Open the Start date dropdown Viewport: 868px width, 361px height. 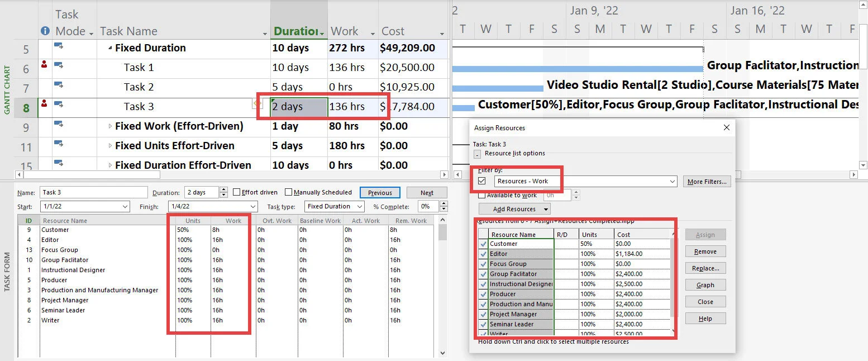(x=124, y=207)
